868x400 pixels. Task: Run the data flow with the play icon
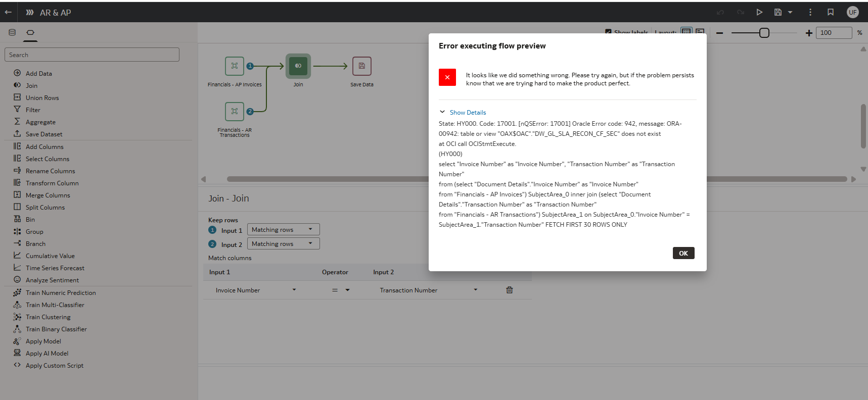[x=759, y=12]
